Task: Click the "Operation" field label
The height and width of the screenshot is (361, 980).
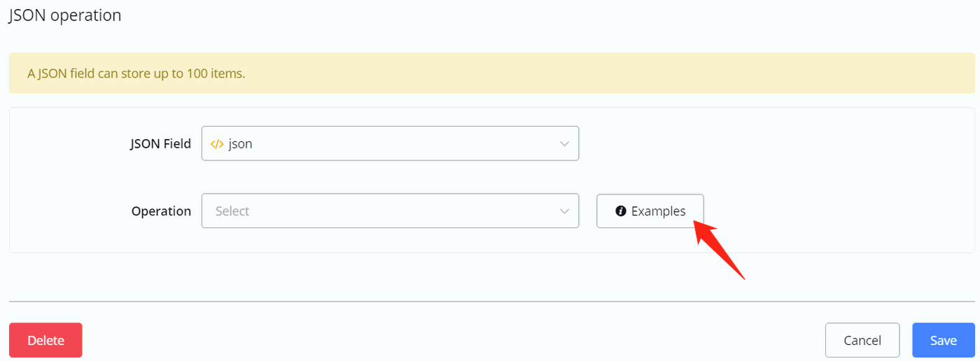Action: tap(161, 211)
